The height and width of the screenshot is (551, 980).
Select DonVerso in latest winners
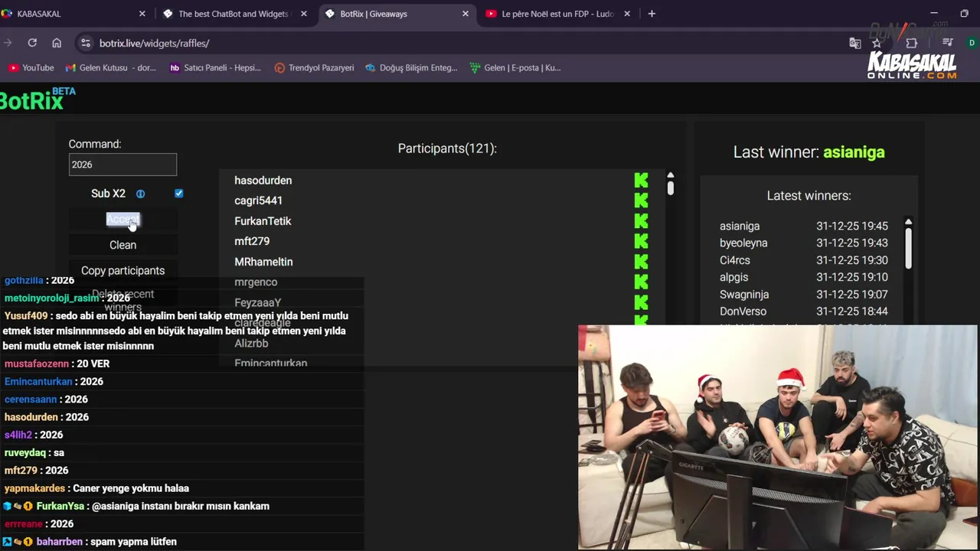click(x=743, y=311)
